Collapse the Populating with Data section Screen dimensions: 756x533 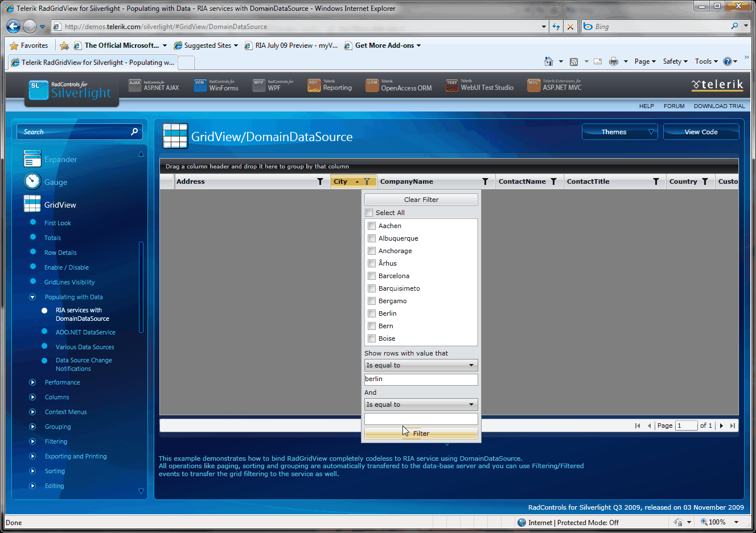click(32, 297)
